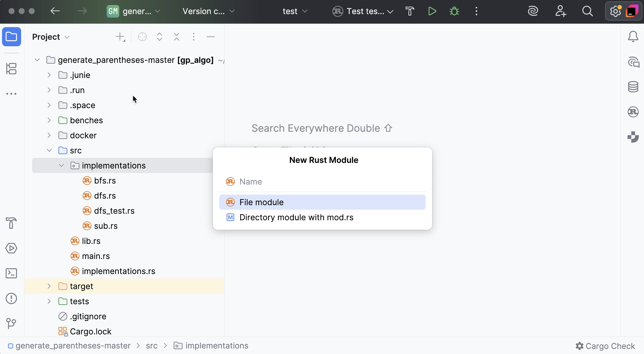Select the File module option
Screen dimensions: 644x354
click(x=261, y=202)
